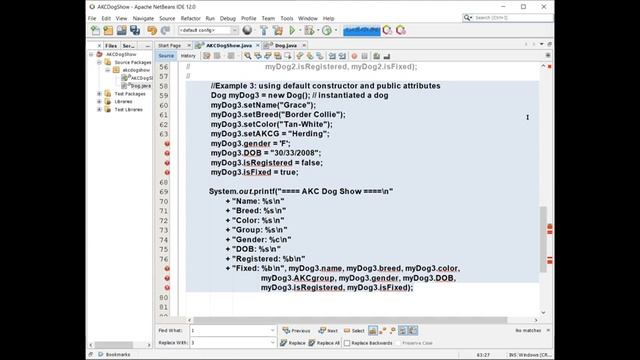
Task: Click error marker beside myDog3.isFixed = true line
Action: 167,172
